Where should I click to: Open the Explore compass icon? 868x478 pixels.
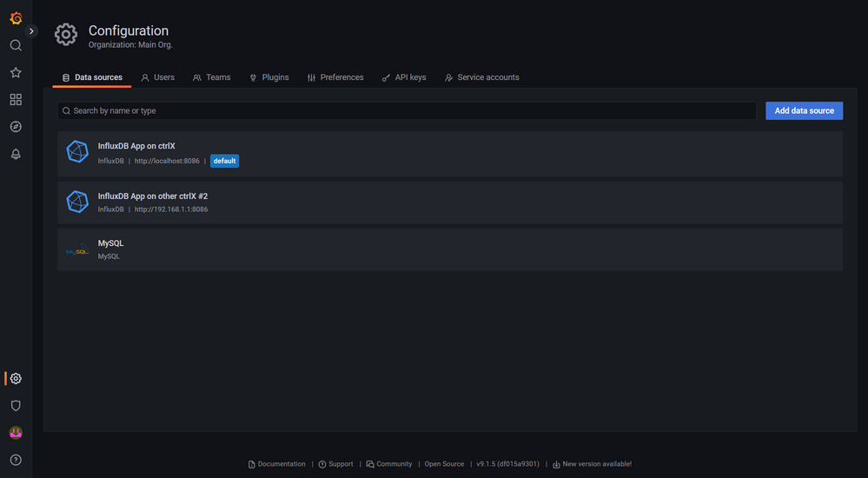[16, 127]
